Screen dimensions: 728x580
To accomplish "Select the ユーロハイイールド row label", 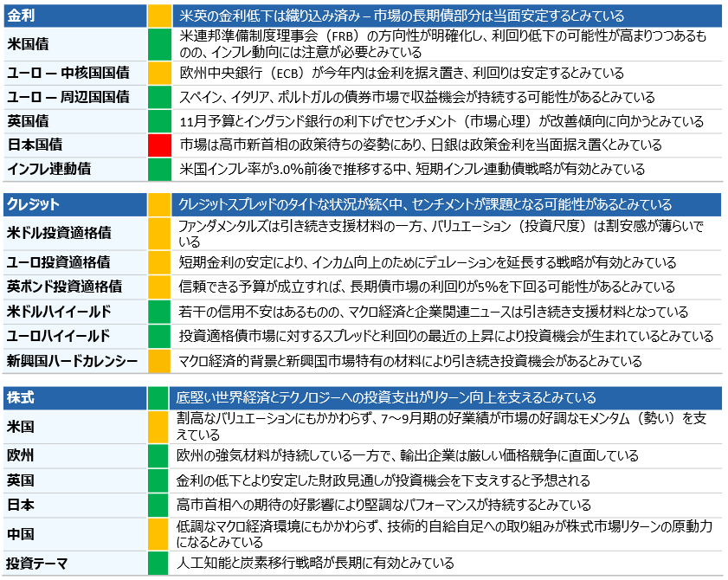I will pos(58,335).
